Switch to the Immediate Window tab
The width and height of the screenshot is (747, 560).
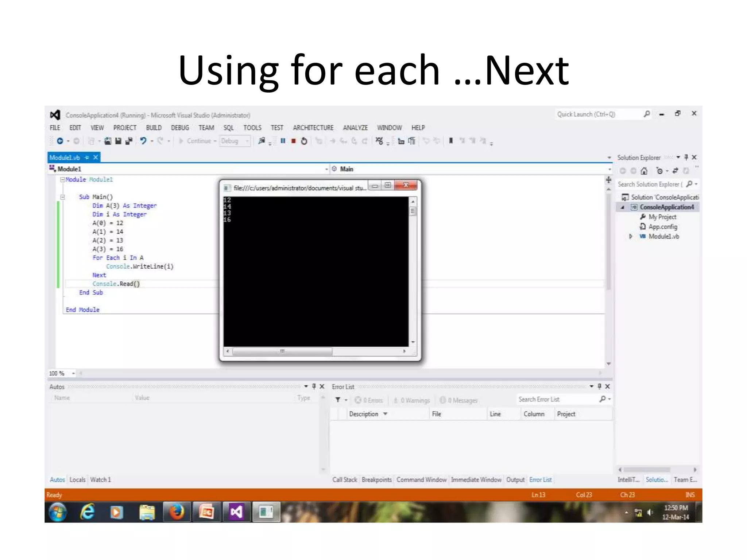coord(476,480)
